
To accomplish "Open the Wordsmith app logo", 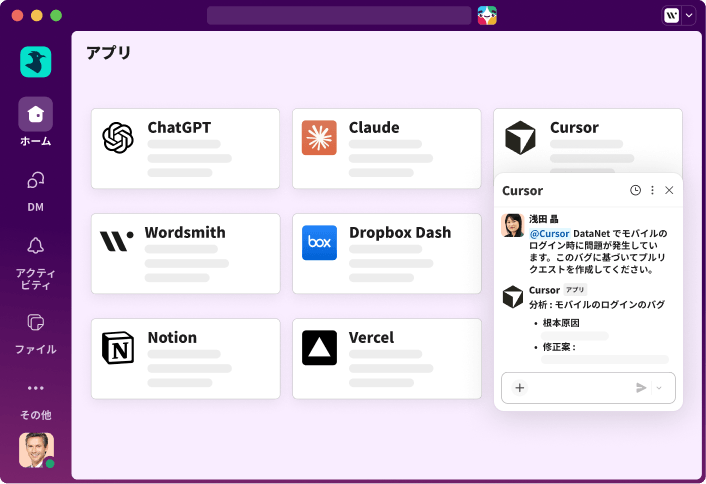I will click(116, 241).
